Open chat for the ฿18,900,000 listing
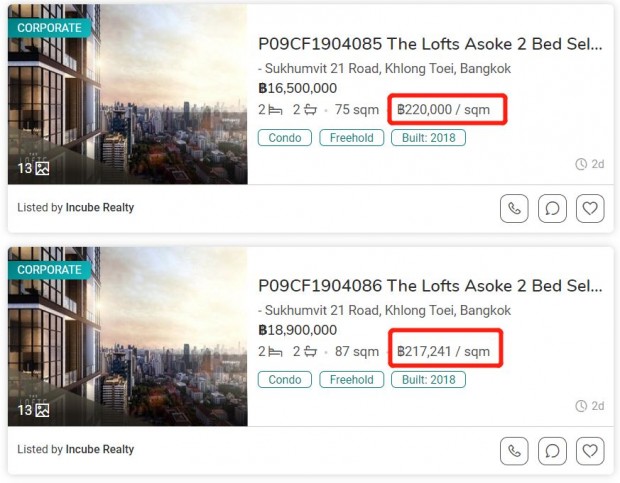Viewport: 620px width, 483px height. 552,451
